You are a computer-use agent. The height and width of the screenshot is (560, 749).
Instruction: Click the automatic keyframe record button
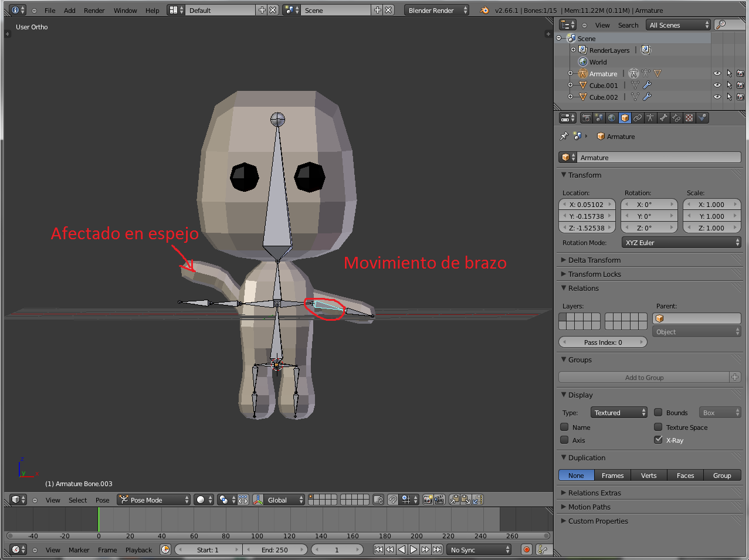pyautogui.click(x=527, y=549)
